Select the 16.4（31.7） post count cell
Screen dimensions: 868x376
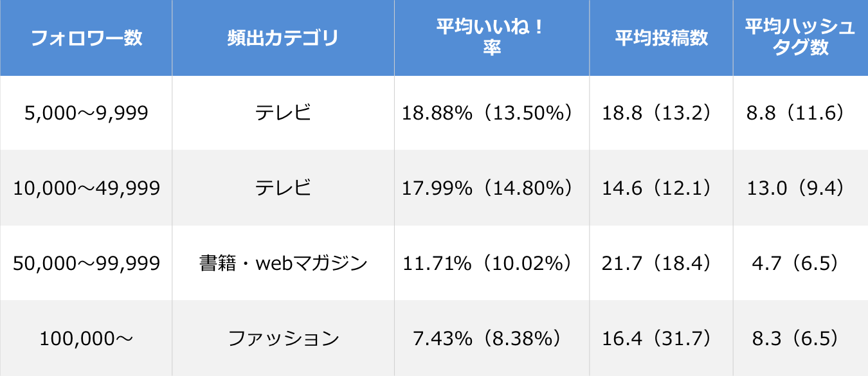[x=661, y=338]
